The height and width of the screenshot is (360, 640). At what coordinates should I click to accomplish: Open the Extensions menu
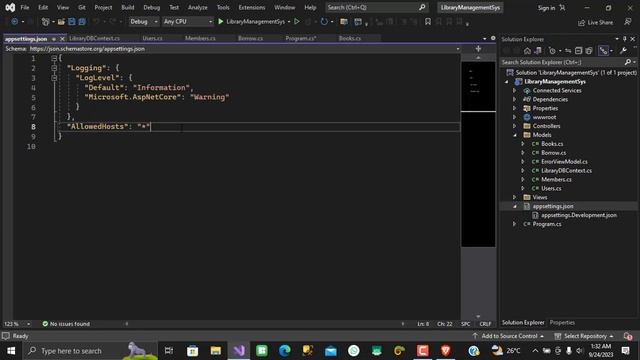[251, 7]
